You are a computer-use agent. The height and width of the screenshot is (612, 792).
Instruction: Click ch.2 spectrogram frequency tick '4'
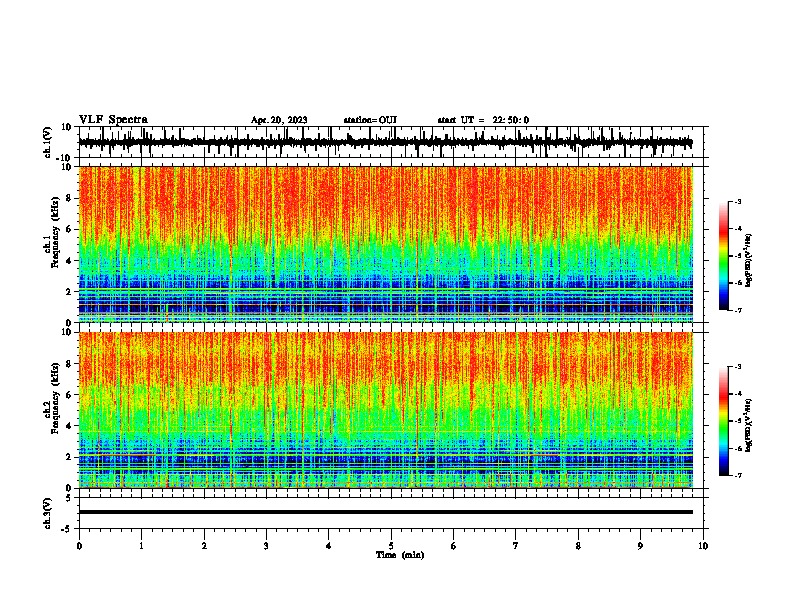70,426
